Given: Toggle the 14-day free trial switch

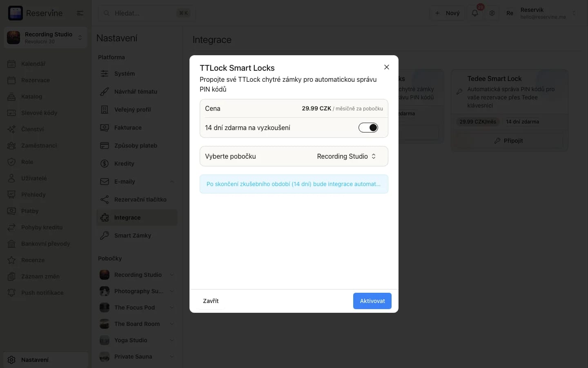Looking at the screenshot, I should [x=368, y=128].
